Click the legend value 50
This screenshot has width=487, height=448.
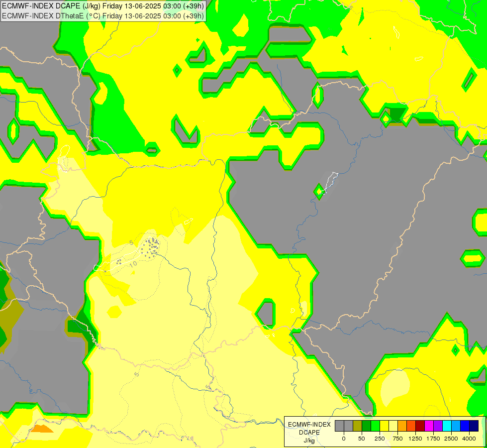pos(361,439)
